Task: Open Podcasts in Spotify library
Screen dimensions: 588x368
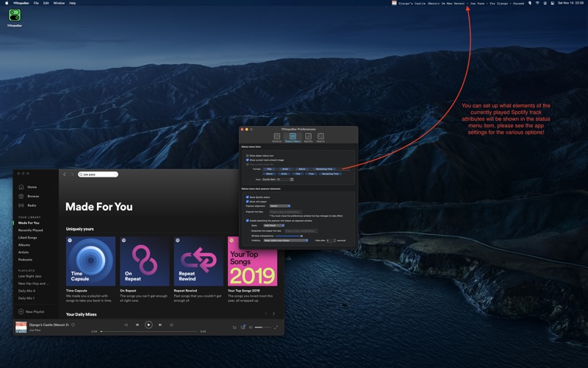Action: [25, 260]
